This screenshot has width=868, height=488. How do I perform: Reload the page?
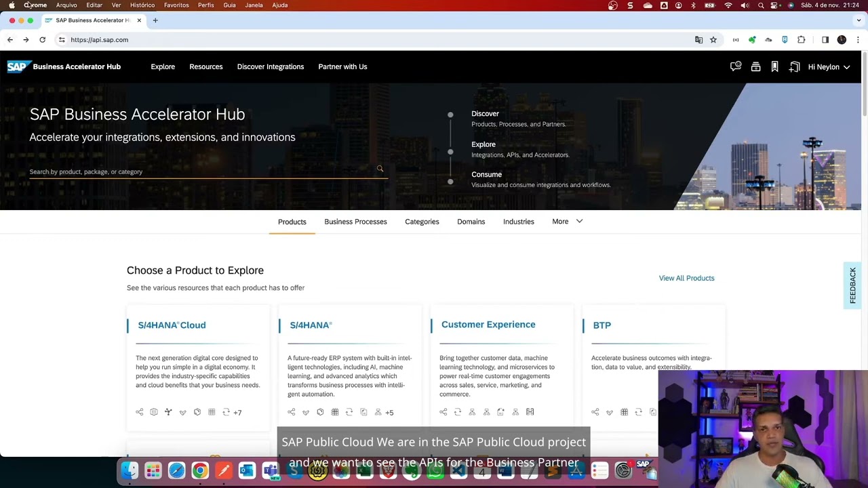click(42, 40)
